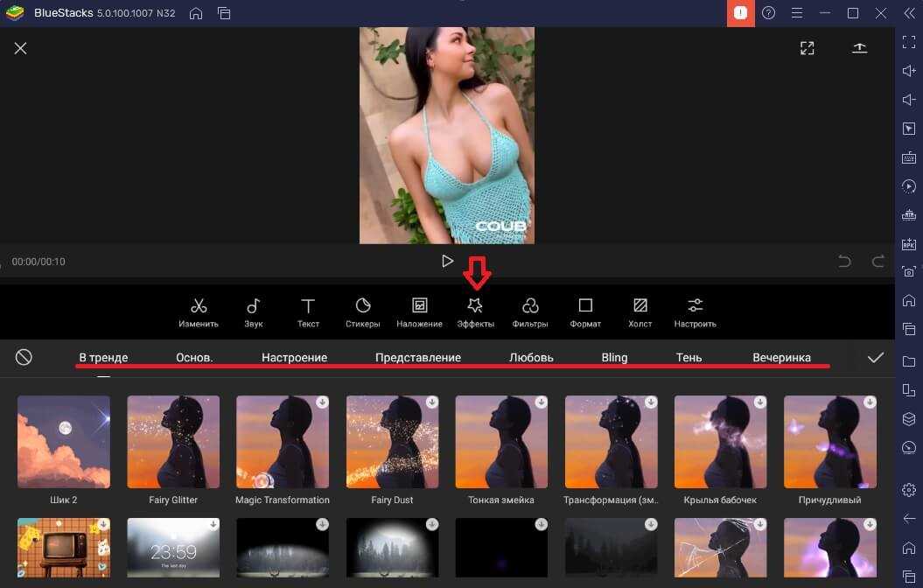Open the Наложение overlay tool
The image size is (923, 588).
click(x=419, y=311)
